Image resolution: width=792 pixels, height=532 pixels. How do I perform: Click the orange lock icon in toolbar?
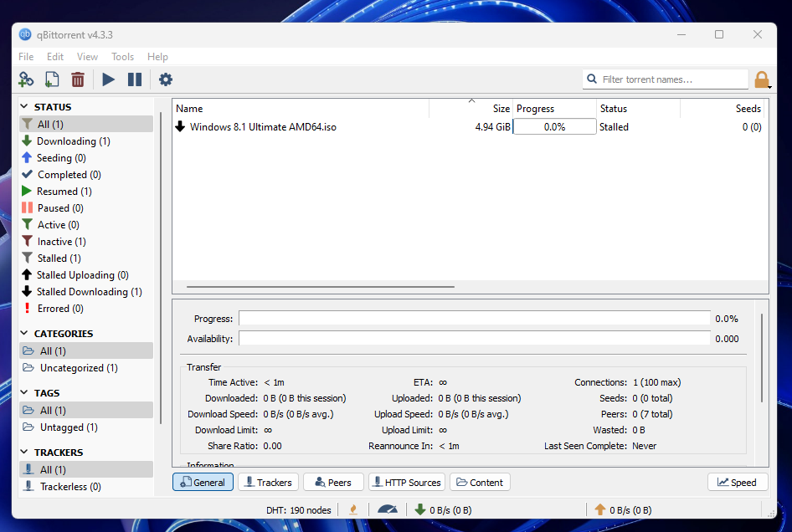pyautogui.click(x=762, y=79)
